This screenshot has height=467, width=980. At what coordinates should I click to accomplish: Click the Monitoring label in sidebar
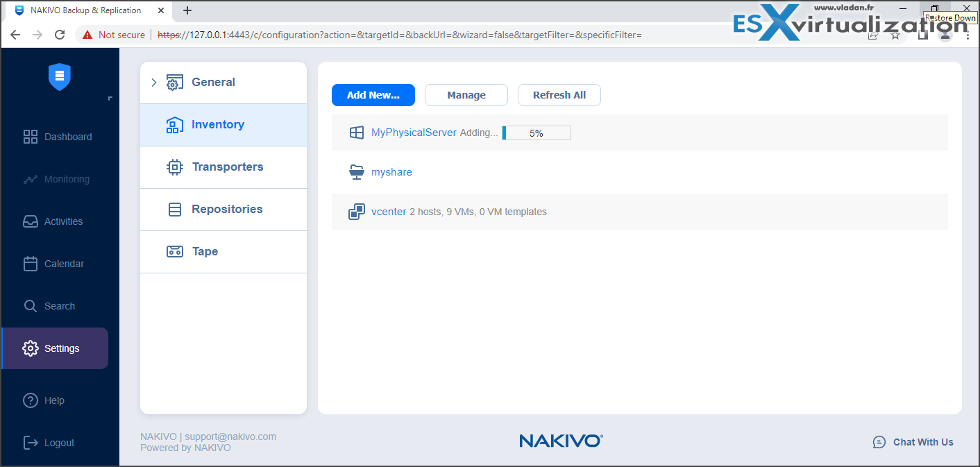pos(67,179)
